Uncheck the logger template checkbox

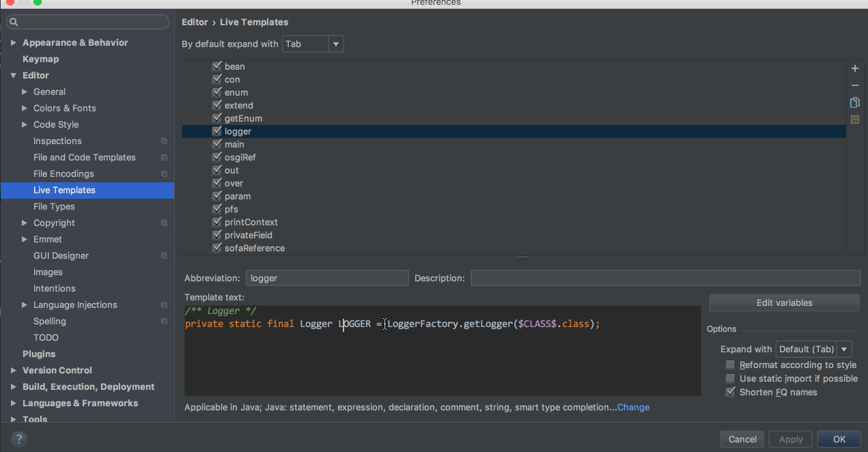(x=217, y=131)
